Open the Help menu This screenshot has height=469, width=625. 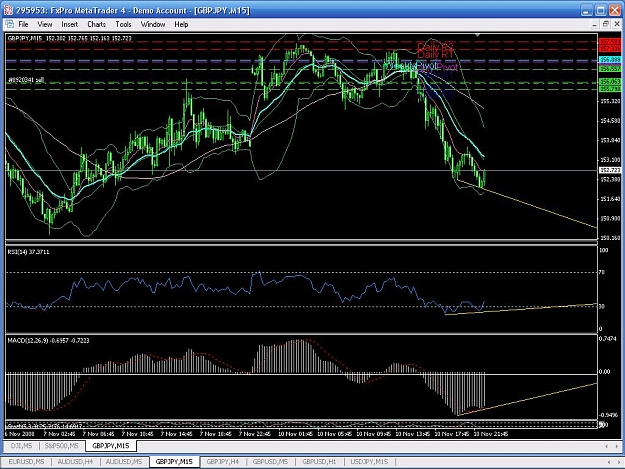(181, 24)
